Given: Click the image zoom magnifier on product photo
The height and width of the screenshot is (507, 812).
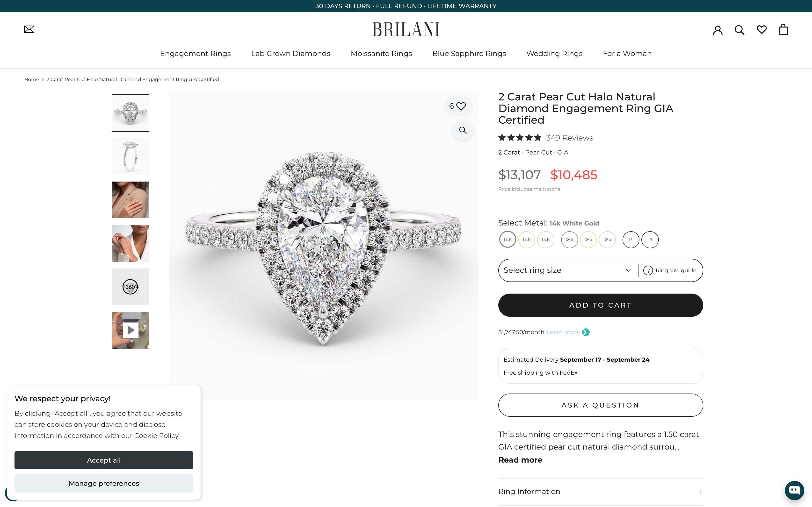Looking at the screenshot, I should pyautogui.click(x=463, y=130).
